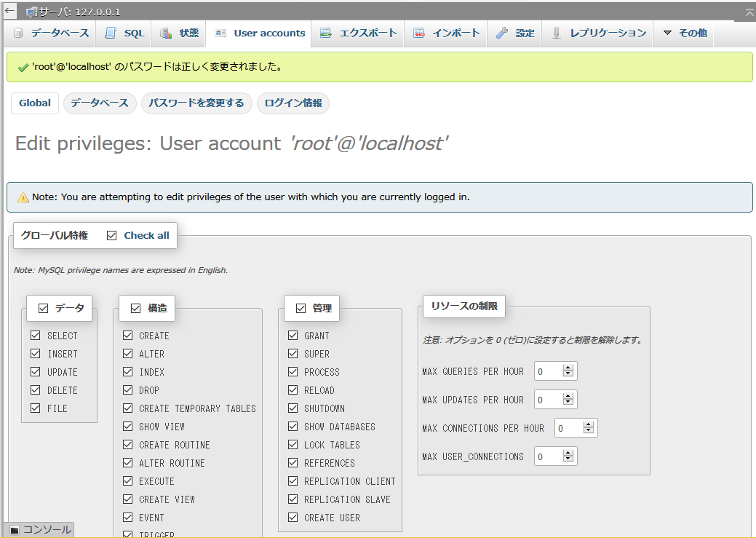756x538 pixels.
Task: Click the Import tab icon
Action: click(x=419, y=33)
